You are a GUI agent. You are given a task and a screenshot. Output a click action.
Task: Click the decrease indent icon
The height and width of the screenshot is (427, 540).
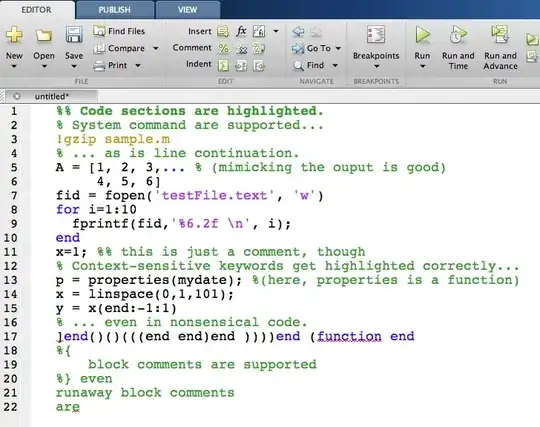click(x=259, y=65)
